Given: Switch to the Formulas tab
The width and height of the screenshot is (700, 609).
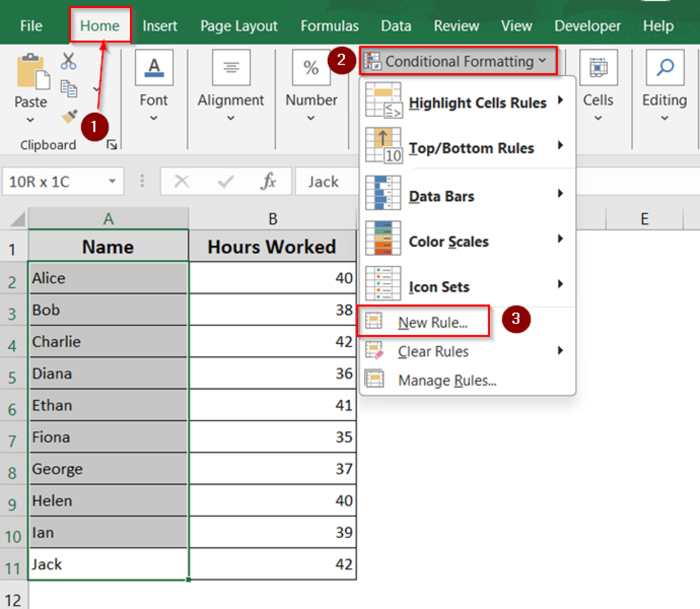Looking at the screenshot, I should click(x=329, y=26).
